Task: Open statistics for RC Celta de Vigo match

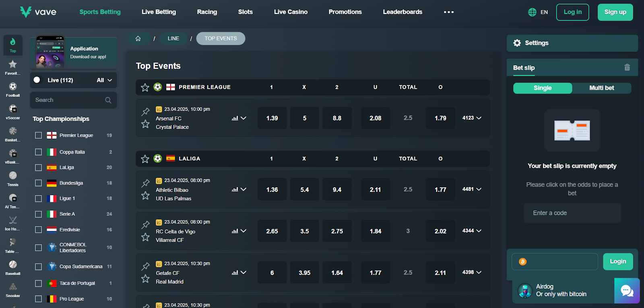Action: point(235,231)
